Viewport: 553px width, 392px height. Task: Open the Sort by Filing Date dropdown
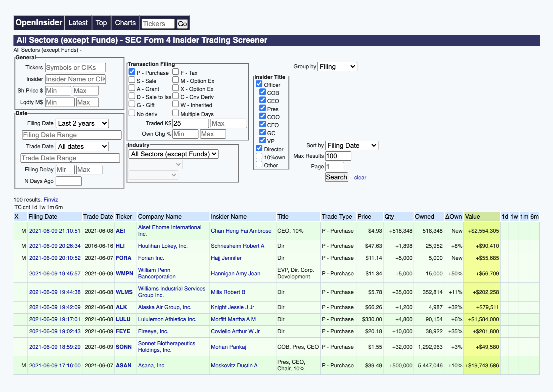(x=352, y=145)
